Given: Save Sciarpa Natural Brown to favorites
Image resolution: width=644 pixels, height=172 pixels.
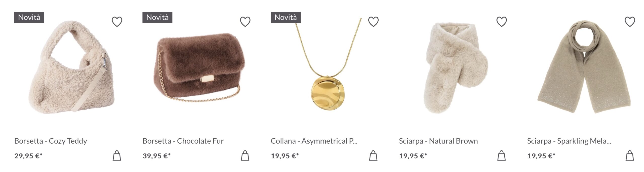Looking at the screenshot, I should point(501,22).
